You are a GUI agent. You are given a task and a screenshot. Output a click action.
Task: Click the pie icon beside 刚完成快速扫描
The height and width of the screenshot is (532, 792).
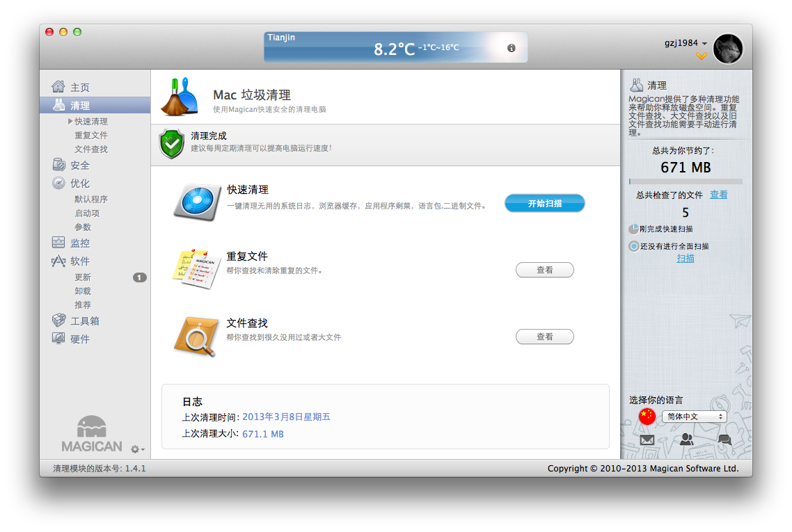pos(633,229)
